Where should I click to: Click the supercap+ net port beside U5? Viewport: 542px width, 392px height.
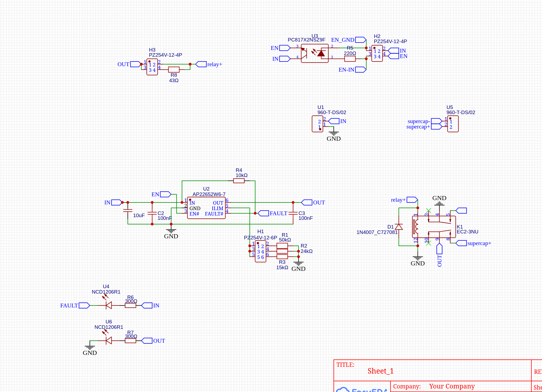pyautogui.click(x=437, y=127)
